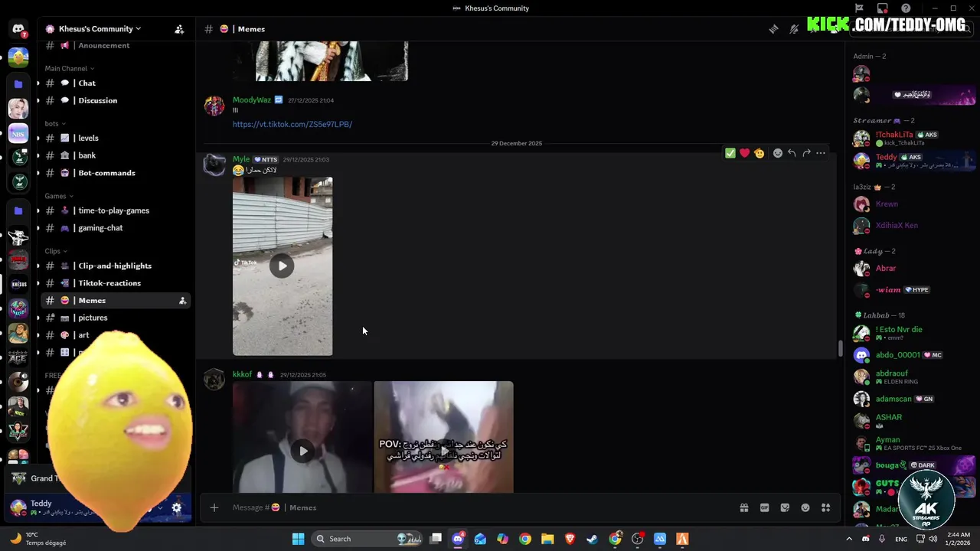The height and width of the screenshot is (551, 980).
Task: Click the plus attach button in message bar
Action: point(214,507)
